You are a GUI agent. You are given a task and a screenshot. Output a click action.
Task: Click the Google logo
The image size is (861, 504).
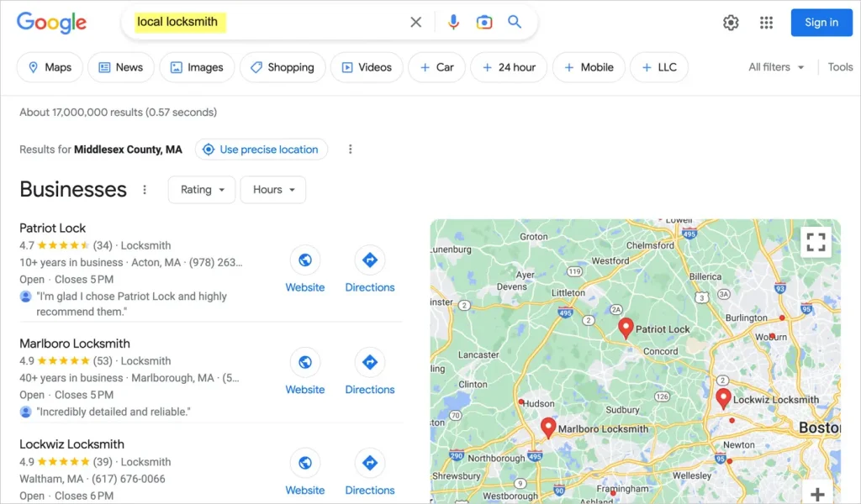click(x=51, y=23)
